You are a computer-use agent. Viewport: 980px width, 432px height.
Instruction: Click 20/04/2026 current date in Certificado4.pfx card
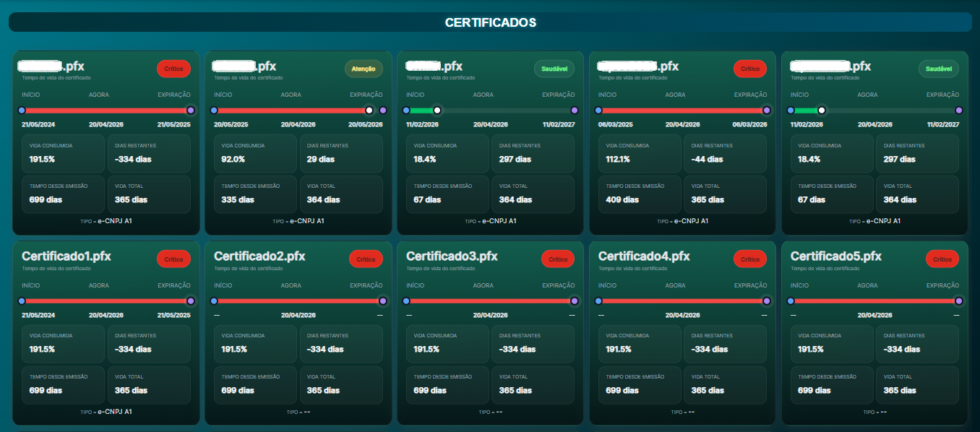(x=683, y=315)
